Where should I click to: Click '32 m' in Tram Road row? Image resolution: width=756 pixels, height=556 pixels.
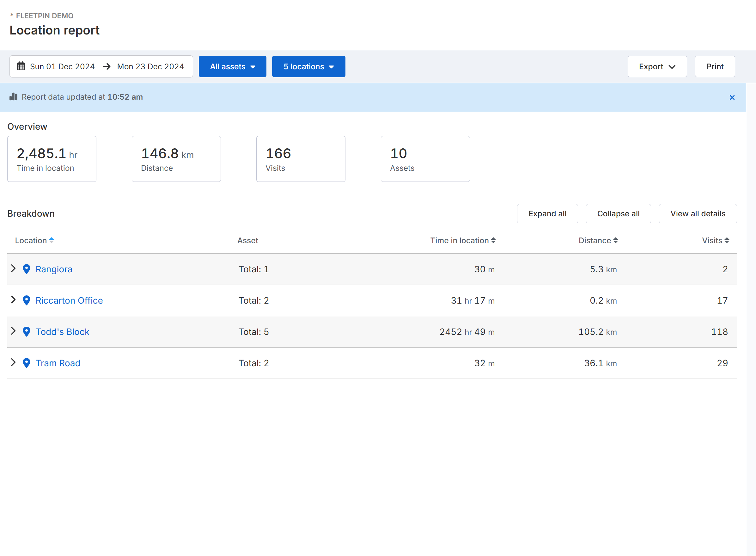click(485, 363)
